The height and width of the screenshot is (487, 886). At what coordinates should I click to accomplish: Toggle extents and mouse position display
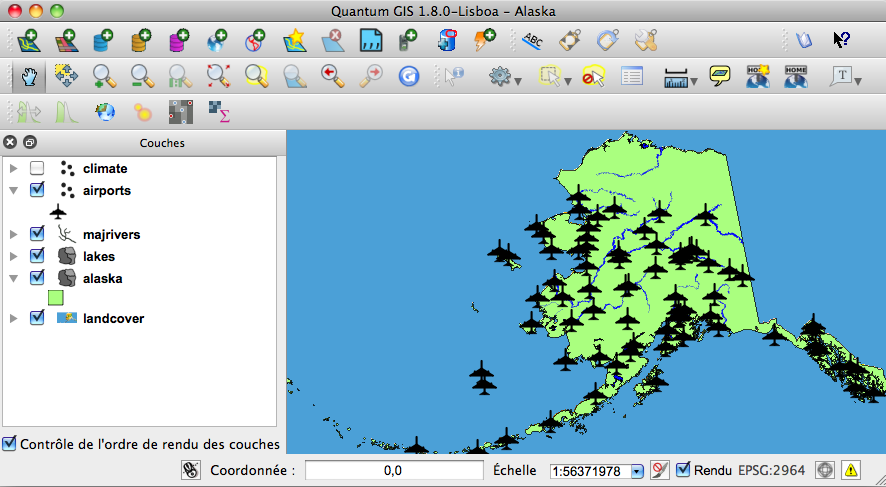[x=191, y=470]
